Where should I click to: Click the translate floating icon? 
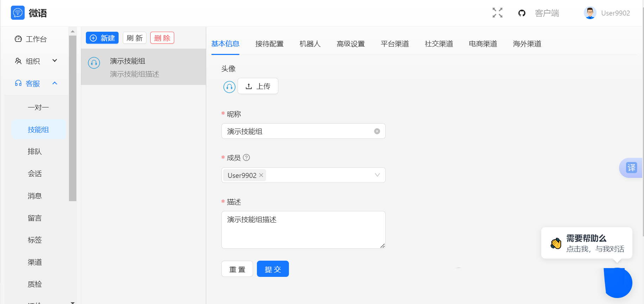631,168
